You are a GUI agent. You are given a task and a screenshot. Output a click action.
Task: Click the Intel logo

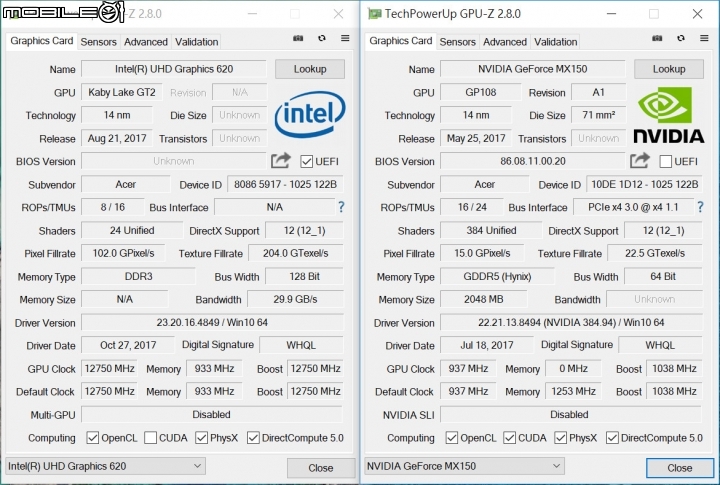(310, 114)
